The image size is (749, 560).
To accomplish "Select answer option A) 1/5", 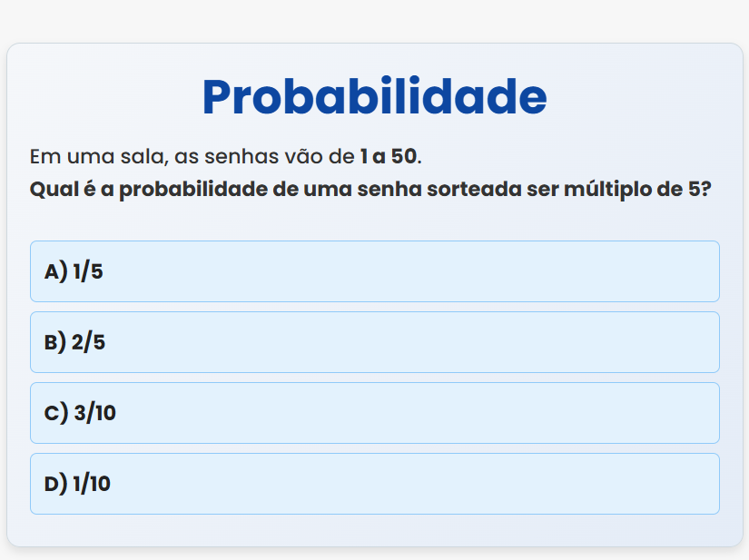I will click(x=374, y=271).
